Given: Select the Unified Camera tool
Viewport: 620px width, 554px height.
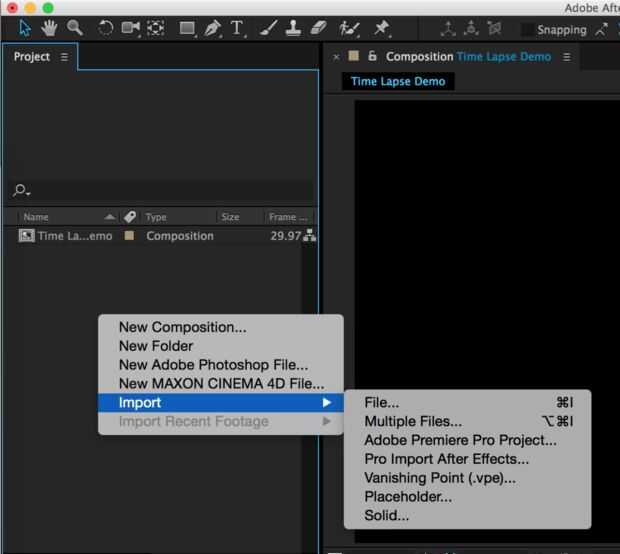Looking at the screenshot, I should pos(130,28).
